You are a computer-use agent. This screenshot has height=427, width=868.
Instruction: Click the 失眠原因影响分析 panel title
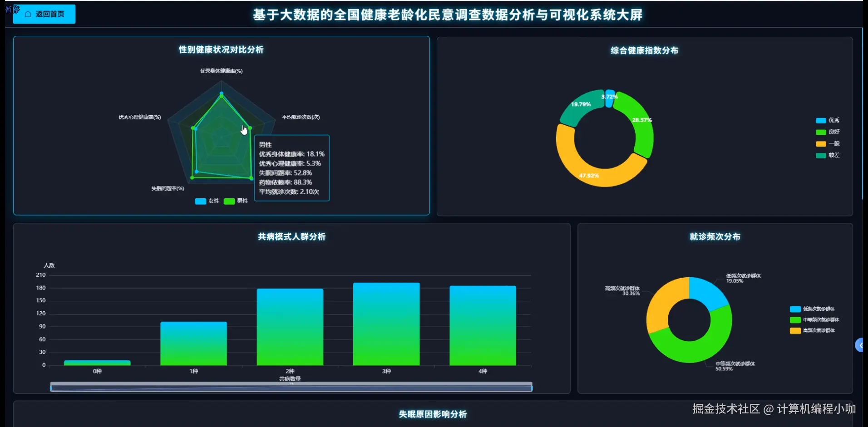coord(433,414)
